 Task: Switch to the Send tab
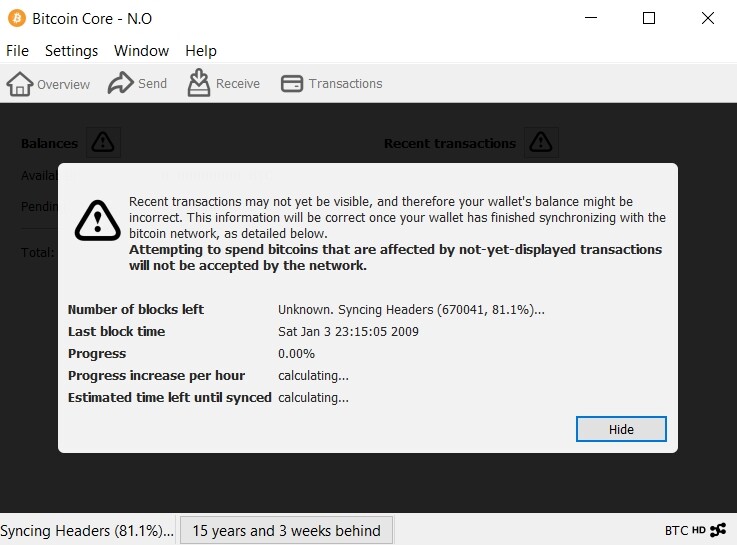(137, 83)
